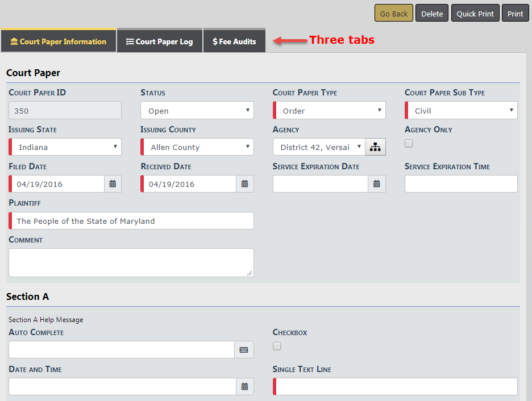Toggle the Section A Checkbox
532x401 pixels.
[x=277, y=346]
